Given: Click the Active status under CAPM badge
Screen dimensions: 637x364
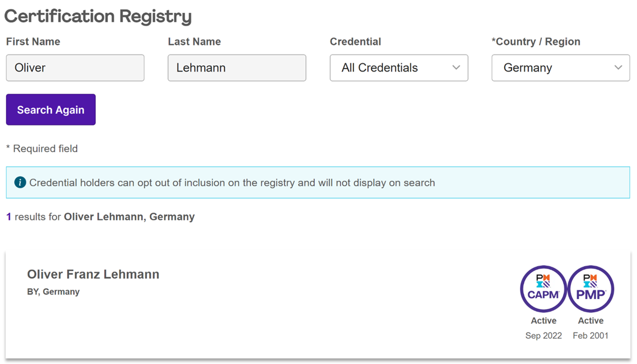Looking at the screenshot, I should tap(543, 320).
